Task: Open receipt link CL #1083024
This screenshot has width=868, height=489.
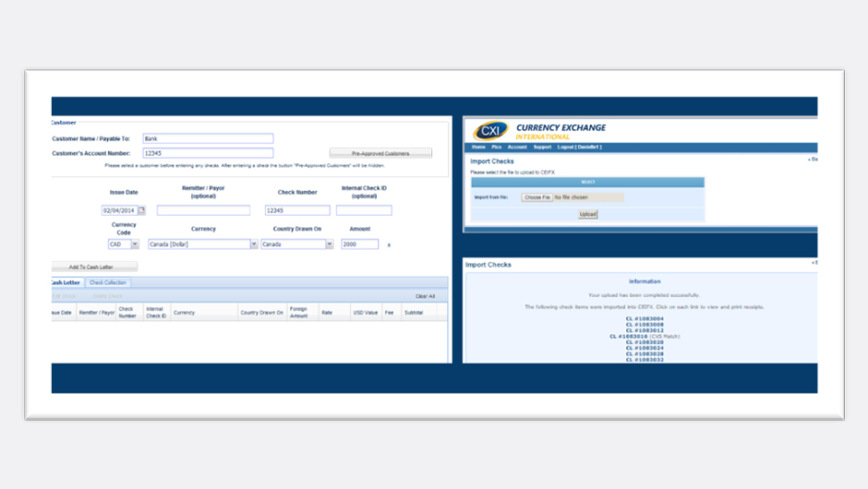Action: [x=645, y=348]
